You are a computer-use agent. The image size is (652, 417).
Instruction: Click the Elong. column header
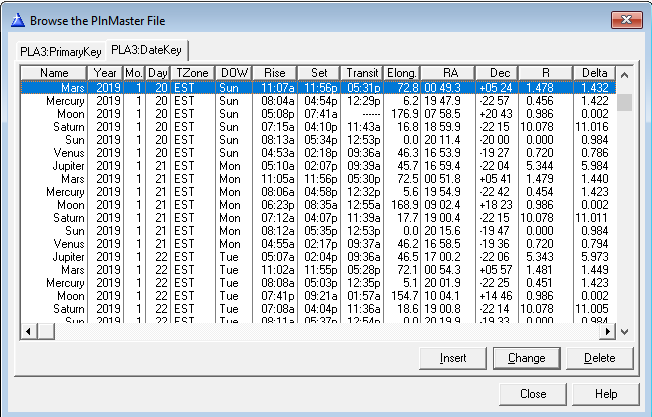[x=405, y=73]
